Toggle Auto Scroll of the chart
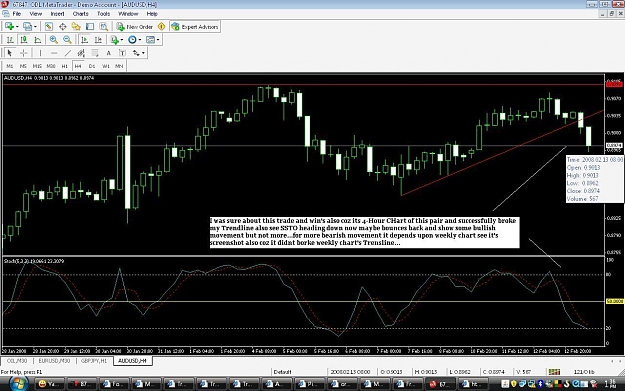 coord(85,40)
